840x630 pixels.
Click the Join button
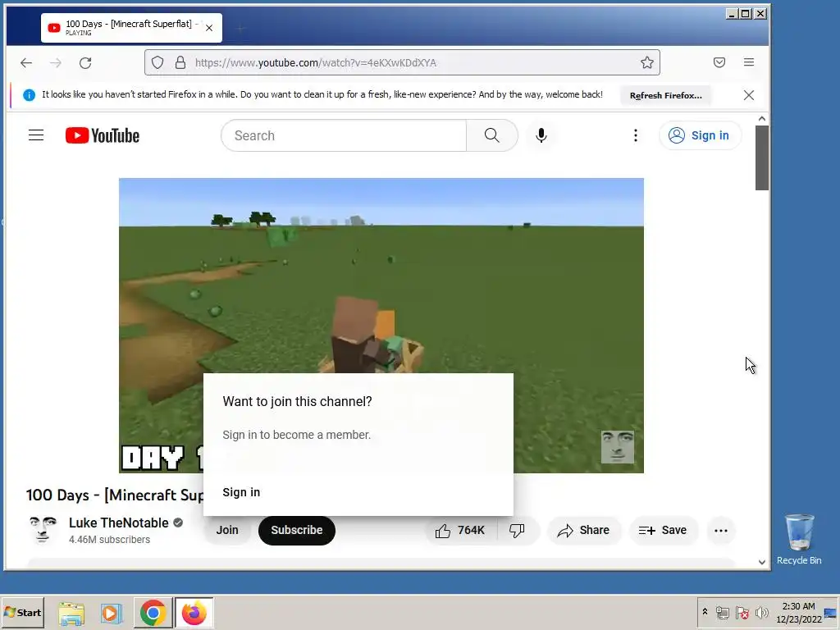(227, 531)
